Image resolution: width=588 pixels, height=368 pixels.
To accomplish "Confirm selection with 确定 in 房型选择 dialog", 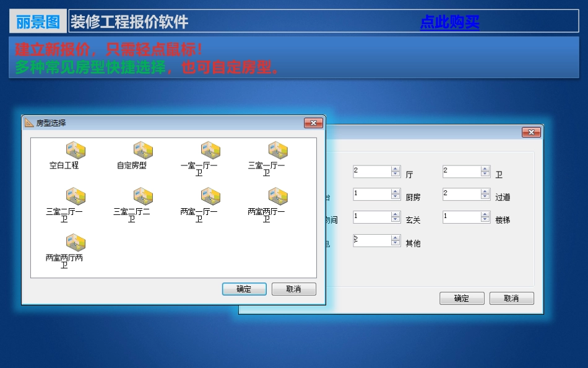I will [x=244, y=289].
